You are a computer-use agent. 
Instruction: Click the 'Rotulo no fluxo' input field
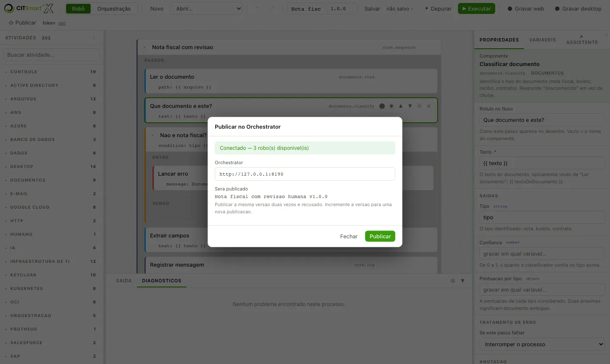pos(542,120)
